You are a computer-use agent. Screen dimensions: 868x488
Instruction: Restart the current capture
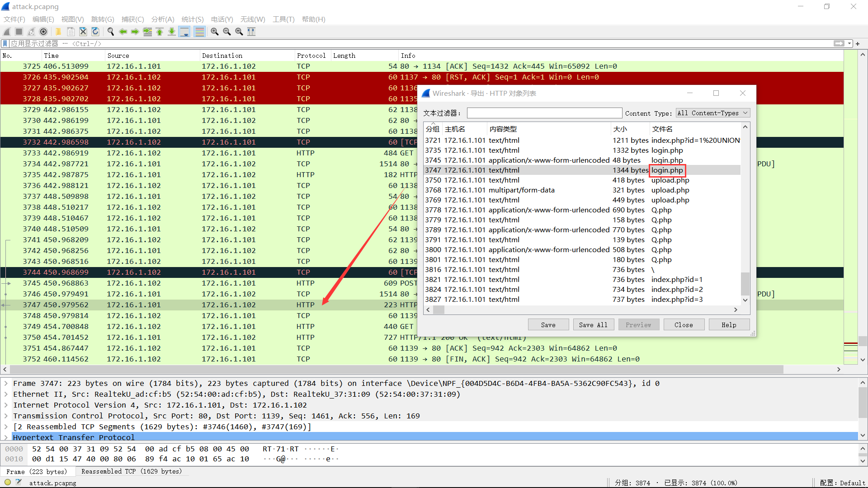coord(31,32)
